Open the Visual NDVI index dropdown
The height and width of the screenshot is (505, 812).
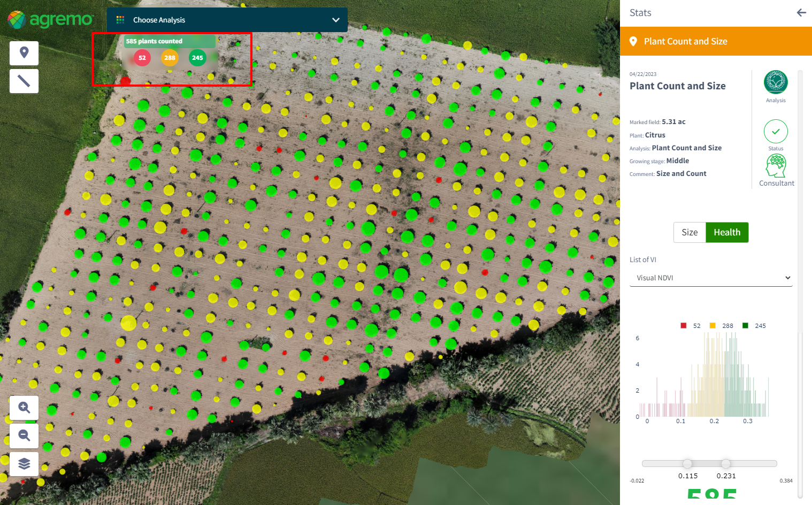[x=710, y=278]
